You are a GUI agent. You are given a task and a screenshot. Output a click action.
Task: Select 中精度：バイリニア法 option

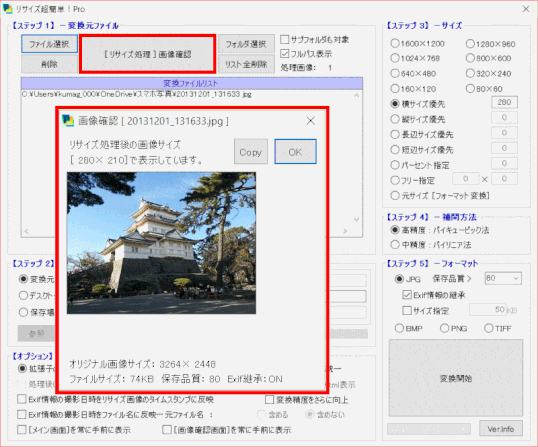coord(395,245)
